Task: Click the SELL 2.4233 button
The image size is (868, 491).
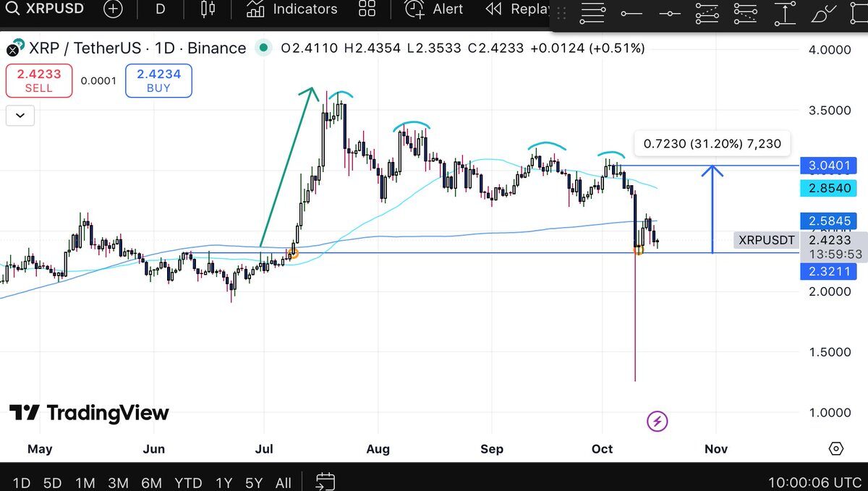Action: 39,80
